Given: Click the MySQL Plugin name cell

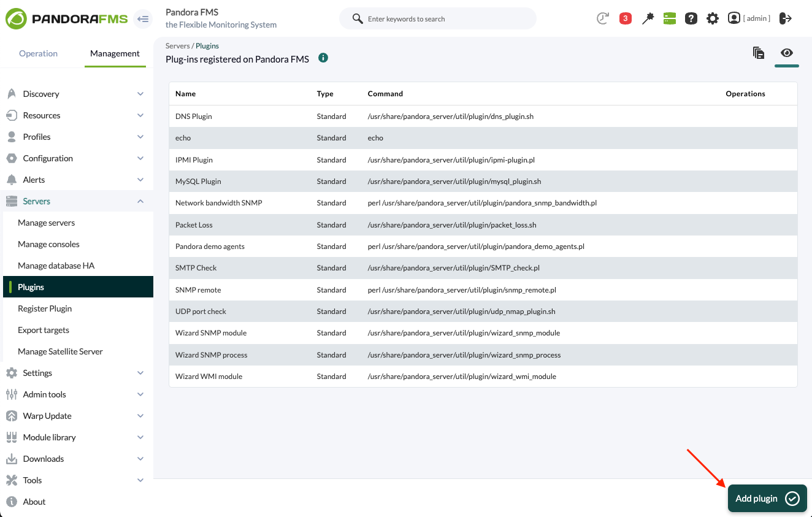Looking at the screenshot, I should click(198, 182).
